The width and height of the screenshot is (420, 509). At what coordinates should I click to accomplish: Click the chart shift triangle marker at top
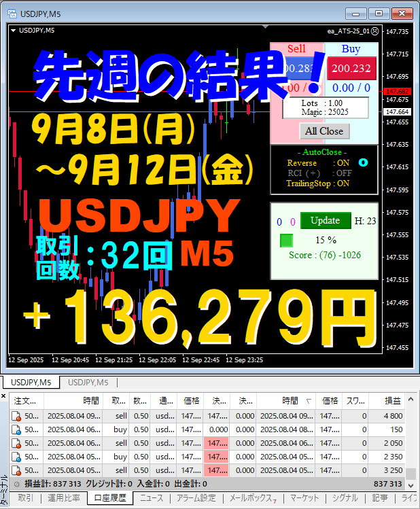[266, 27]
